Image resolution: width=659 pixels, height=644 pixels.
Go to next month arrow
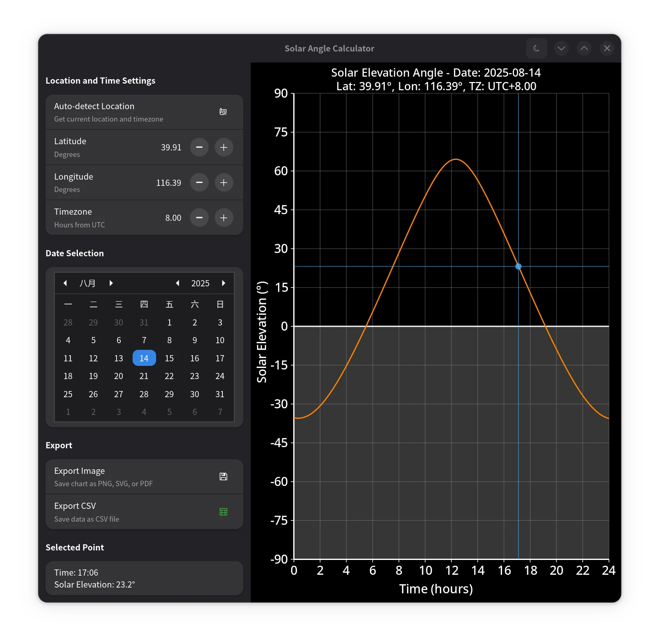111,283
